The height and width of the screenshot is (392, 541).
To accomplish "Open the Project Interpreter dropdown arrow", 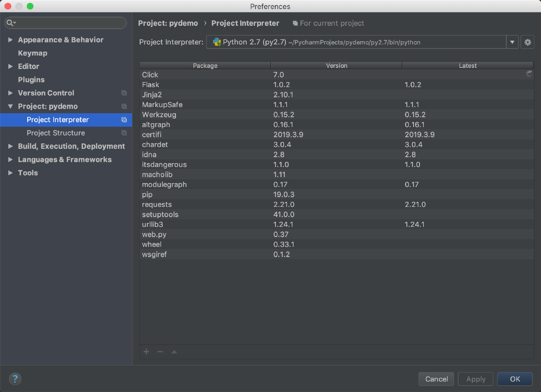I will 512,42.
